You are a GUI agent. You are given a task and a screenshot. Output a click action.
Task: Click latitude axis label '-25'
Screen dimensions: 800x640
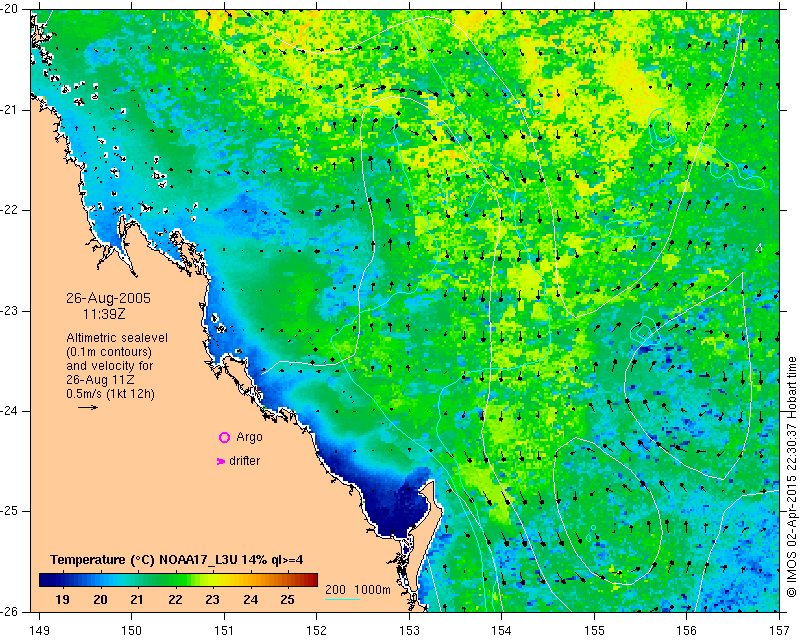tap(10, 511)
